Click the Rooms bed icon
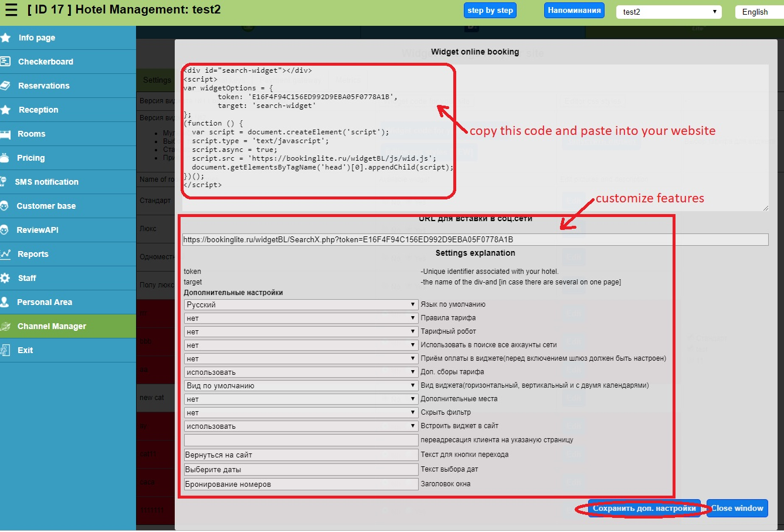The height and width of the screenshot is (532, 784). (5, 134)
